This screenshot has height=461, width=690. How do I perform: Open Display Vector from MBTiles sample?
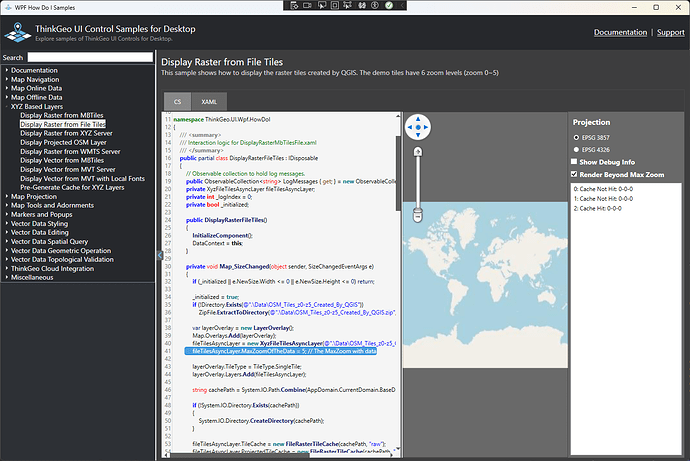pyautogui.click(x=62, y=161)
